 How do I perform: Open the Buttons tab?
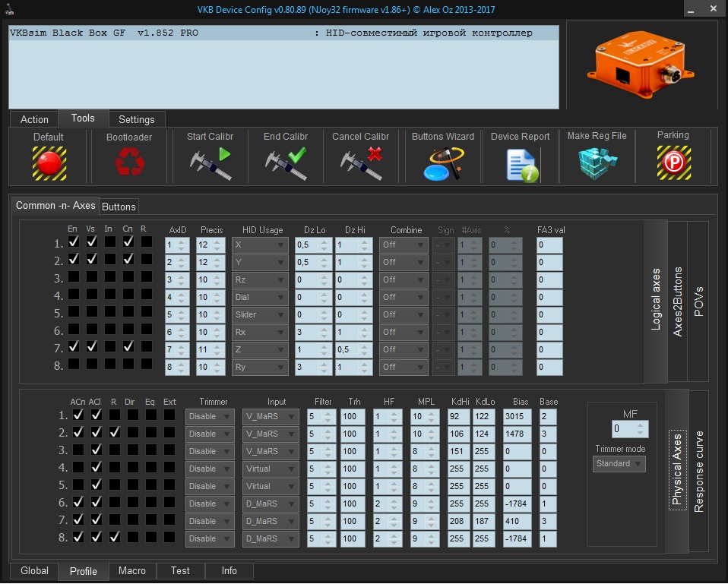(x=119, y=207)
